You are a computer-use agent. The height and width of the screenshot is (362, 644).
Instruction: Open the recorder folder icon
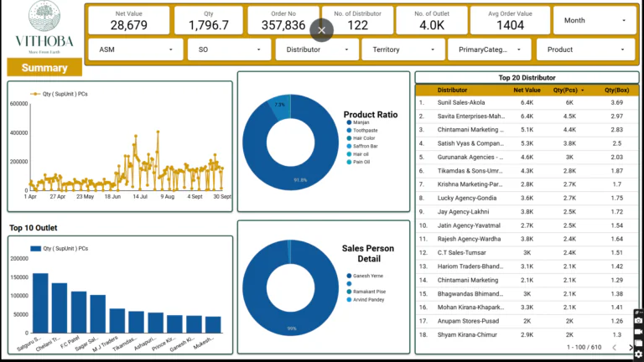(638, 343)
